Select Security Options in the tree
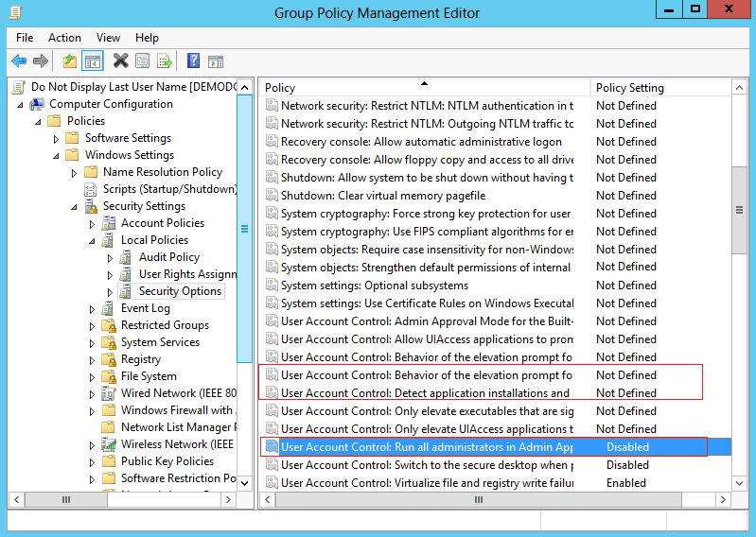The image size is (756, 537). [180, 291]
